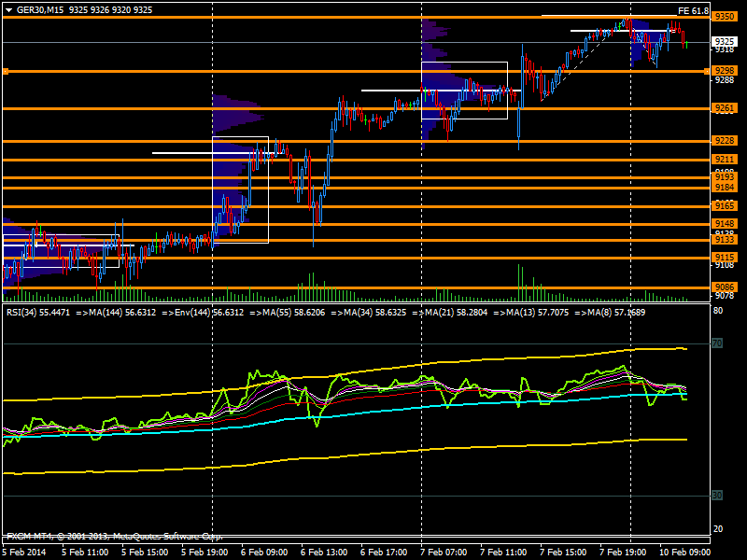Click the 9086 level price label
This screenshot has width=747, height=560.
click(x=724, y=287)
